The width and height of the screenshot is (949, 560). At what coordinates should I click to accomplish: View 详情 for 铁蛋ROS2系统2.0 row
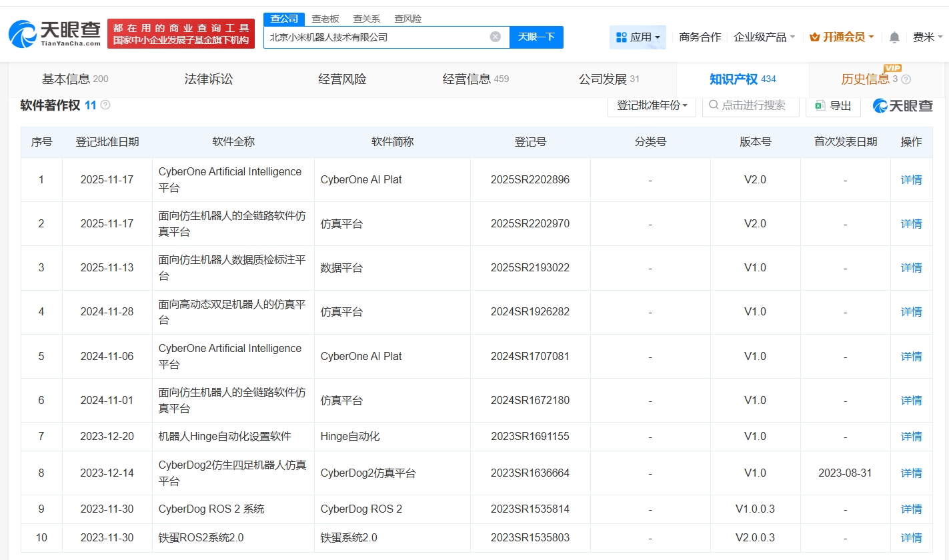tap(911, 537)
